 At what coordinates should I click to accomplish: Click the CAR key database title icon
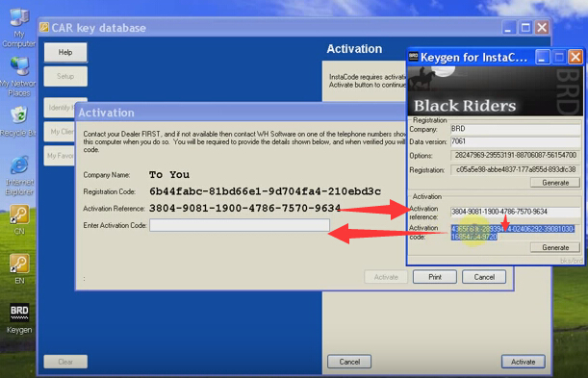44,27
